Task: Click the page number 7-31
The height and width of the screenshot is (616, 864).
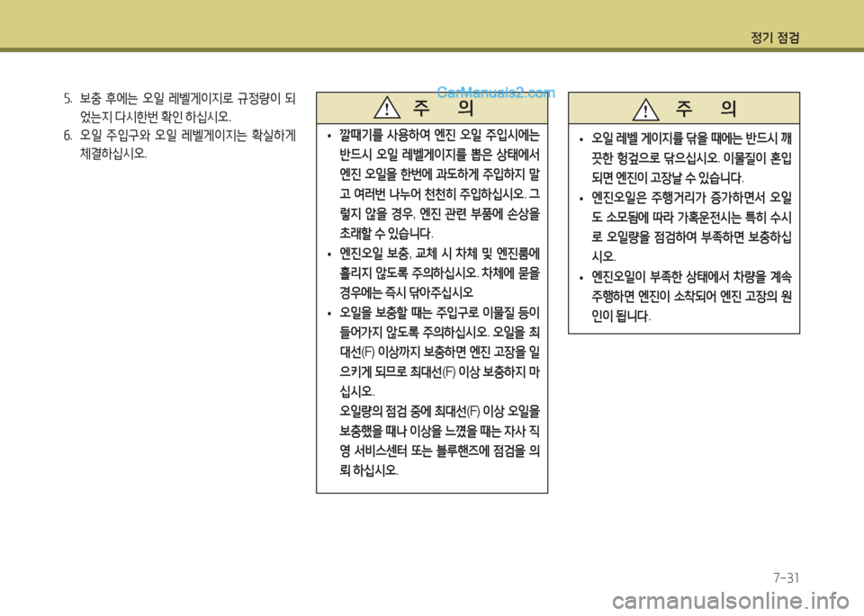Action: (786, 577)
